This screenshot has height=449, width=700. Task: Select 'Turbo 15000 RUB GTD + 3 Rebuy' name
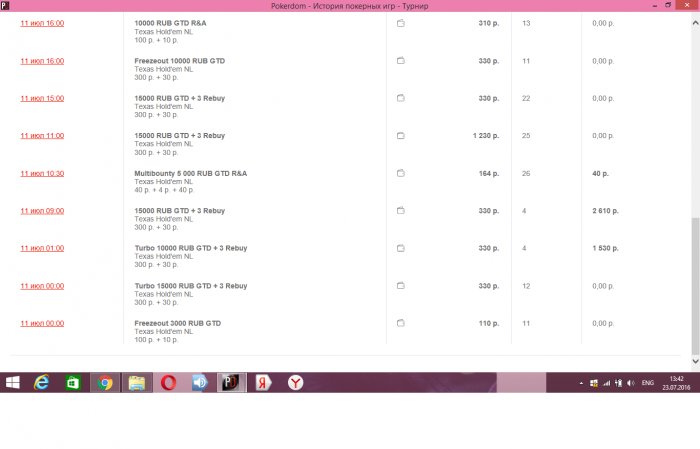[191, 286]
